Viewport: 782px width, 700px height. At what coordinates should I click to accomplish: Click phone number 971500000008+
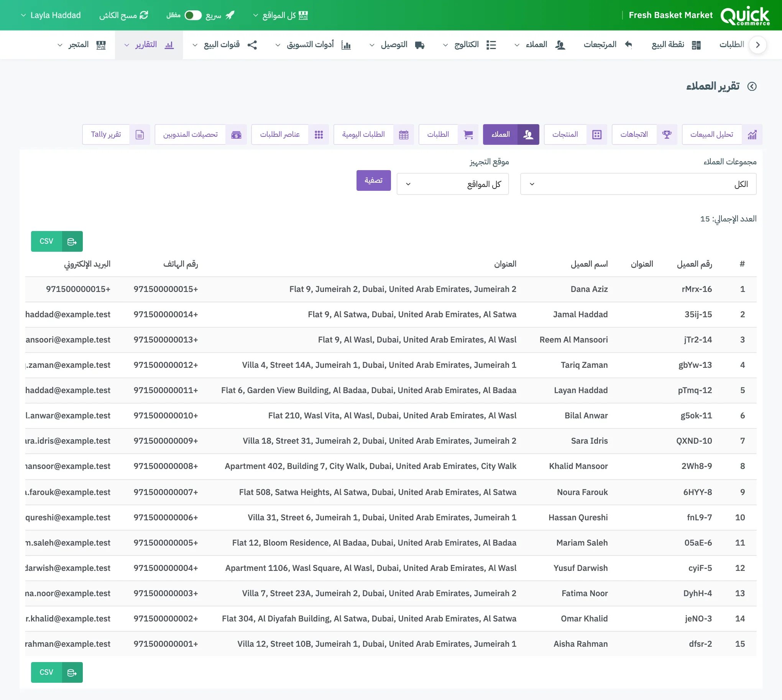[166, 467]
